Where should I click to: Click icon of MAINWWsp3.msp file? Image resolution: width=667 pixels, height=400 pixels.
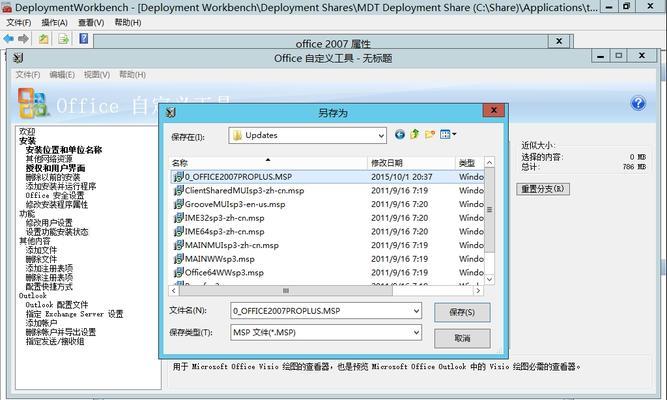(x=179, y=259)
